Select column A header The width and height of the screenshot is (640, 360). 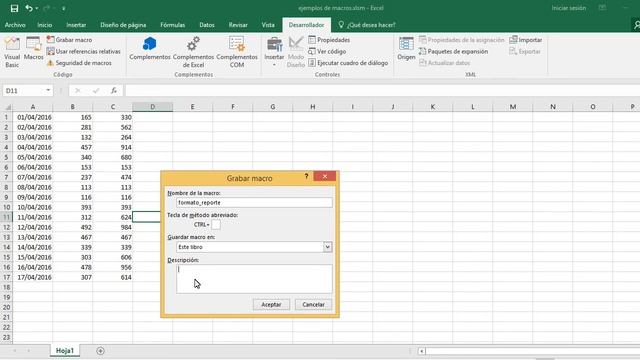33,107
